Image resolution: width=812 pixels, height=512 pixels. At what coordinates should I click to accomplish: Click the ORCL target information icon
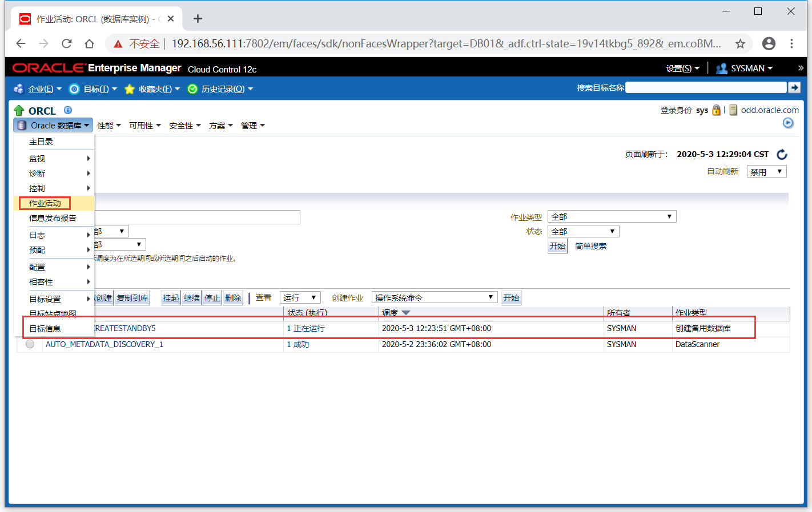[68, 110]
